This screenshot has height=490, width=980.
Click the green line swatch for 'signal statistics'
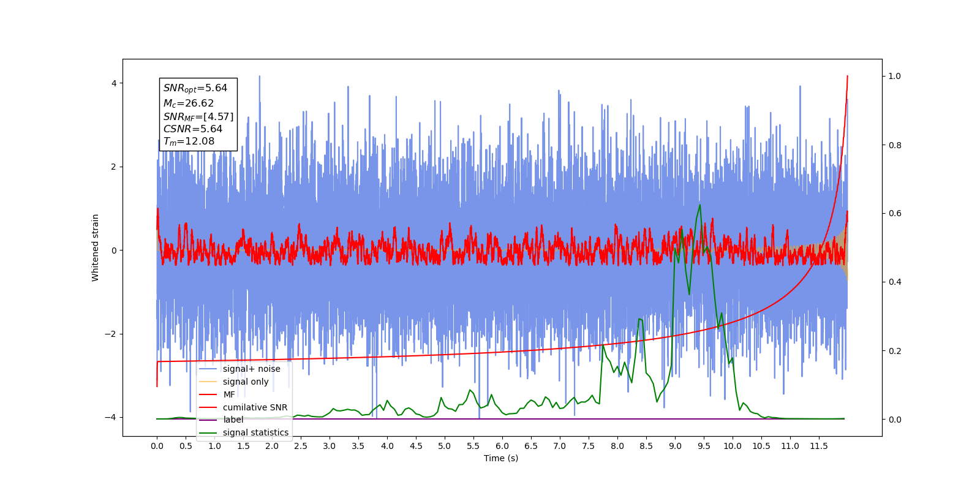coord(208,432)
